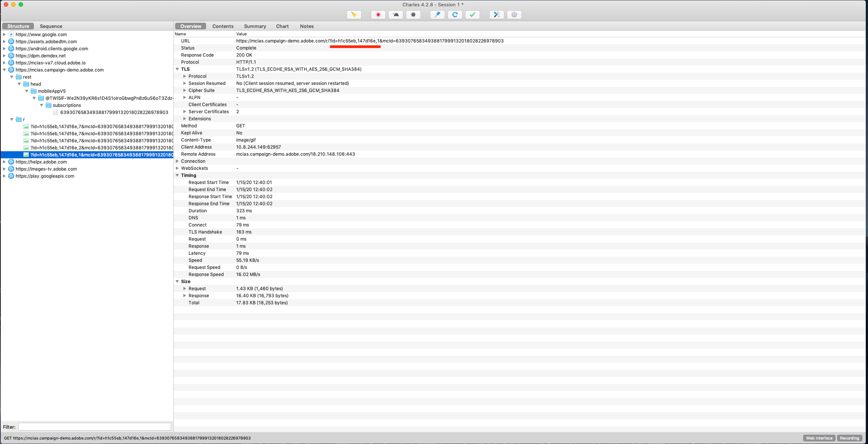Expand the https://www.google.com host
Image resolution: width=868 pixels, height=444 pixels.
pyautogui.click(x=4, y=34)
